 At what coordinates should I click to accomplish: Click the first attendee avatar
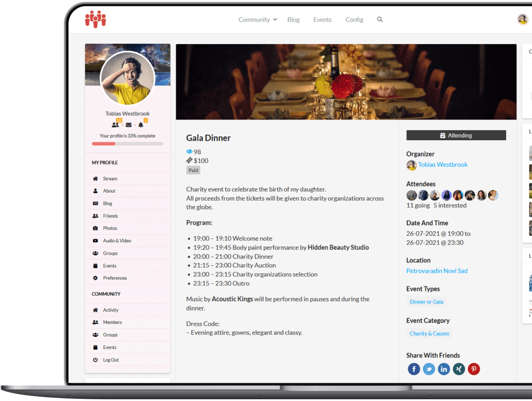point(412,195)
